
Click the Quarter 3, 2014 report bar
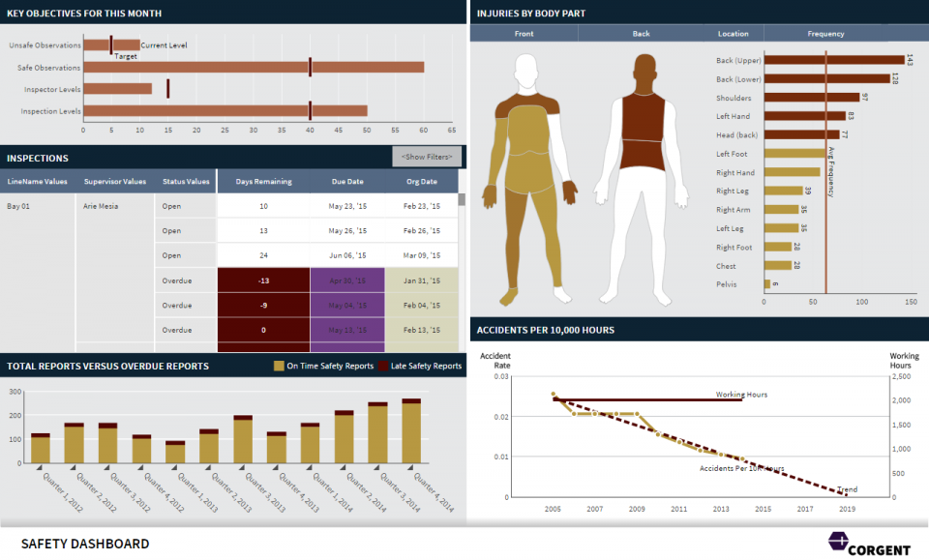pyautogui.click(x=377, y=432)
